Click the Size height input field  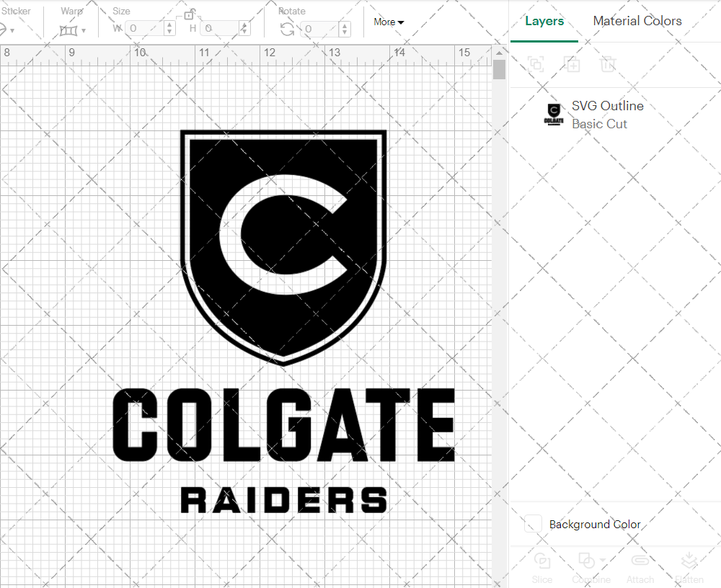[219, 29]
